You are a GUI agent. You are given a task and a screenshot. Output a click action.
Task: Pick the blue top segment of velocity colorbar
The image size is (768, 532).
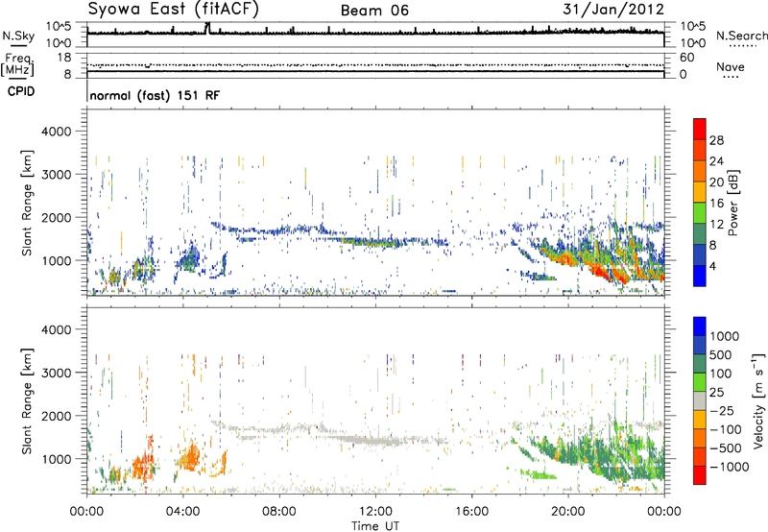coord(700,326)
